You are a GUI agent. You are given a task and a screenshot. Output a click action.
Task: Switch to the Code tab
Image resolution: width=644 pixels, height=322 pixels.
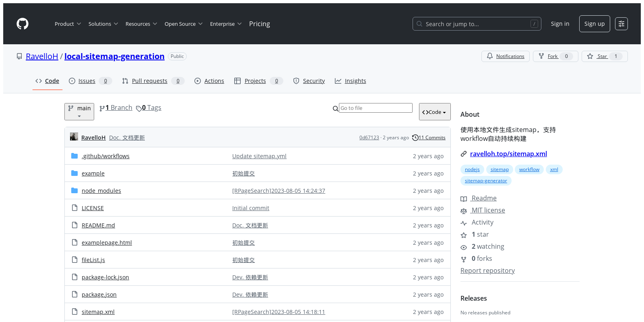click(x=47, y=81)
